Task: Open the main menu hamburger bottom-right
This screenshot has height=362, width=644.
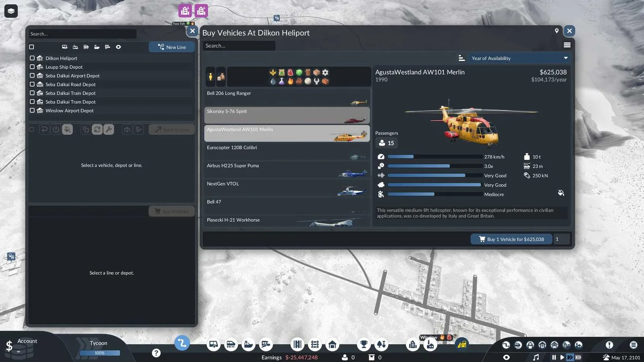Action: pos(634,345)
